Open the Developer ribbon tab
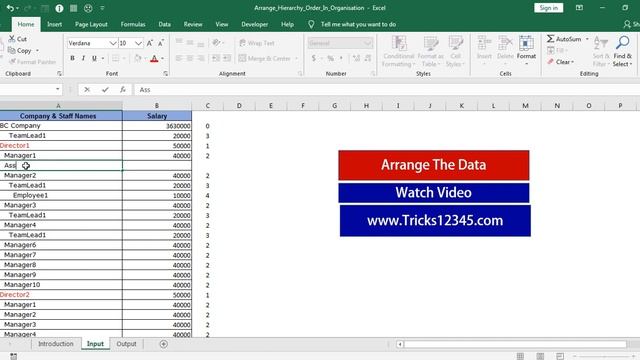This screenshot has width=640, height=360. tap(254, 24)
